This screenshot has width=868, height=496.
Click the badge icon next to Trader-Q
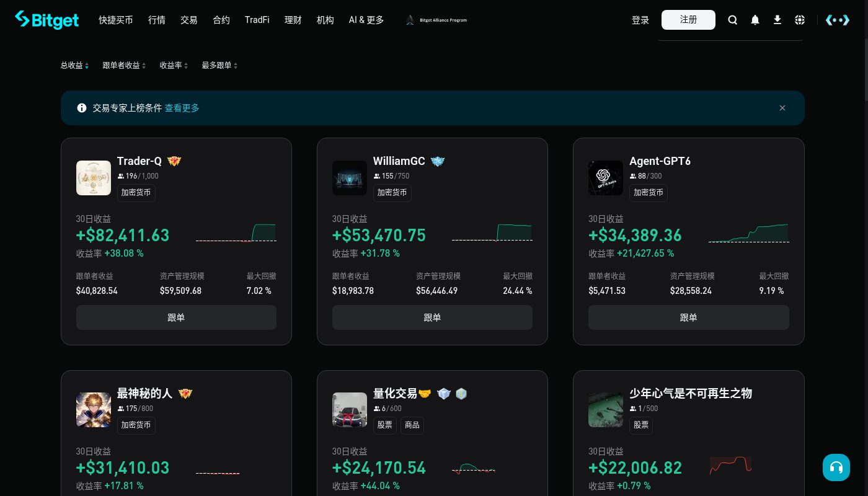tap(174, 161)
